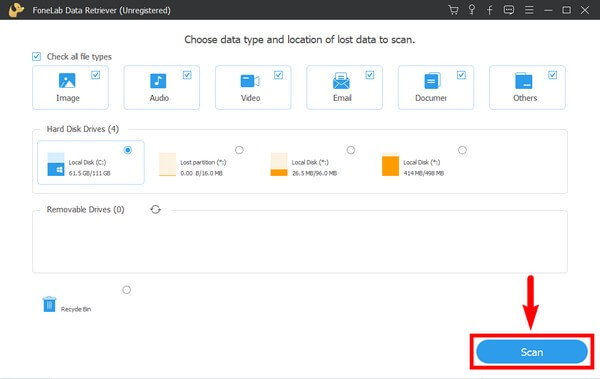Select the Recycle Bin radio button
This screenshot has height=379, width=600.
(127, 290)
